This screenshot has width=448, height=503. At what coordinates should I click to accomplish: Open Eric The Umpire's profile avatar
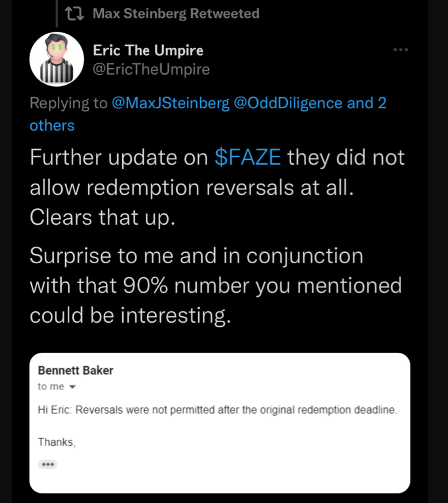point(57,59)
